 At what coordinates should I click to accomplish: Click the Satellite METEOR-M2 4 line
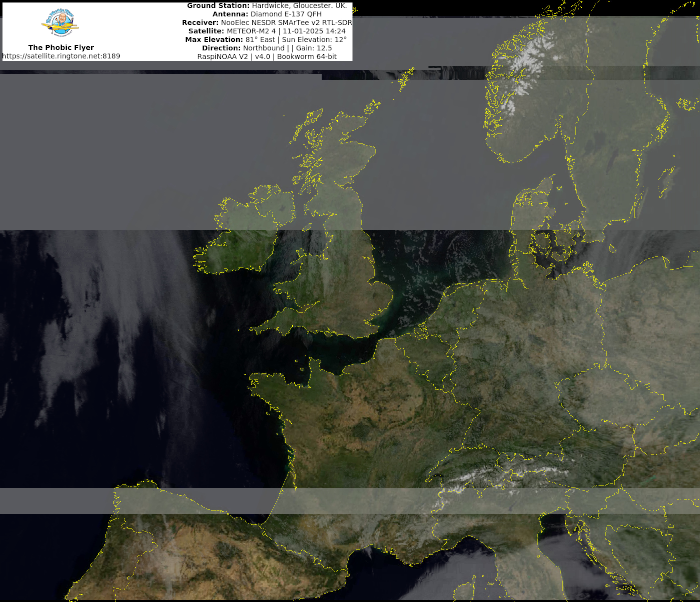pyautogui.click(x=266, y=31)
